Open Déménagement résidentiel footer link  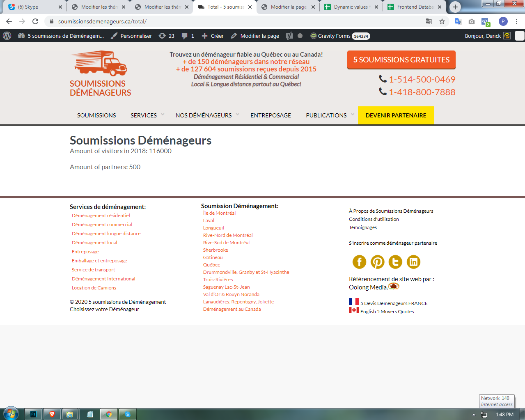[101, 216]
